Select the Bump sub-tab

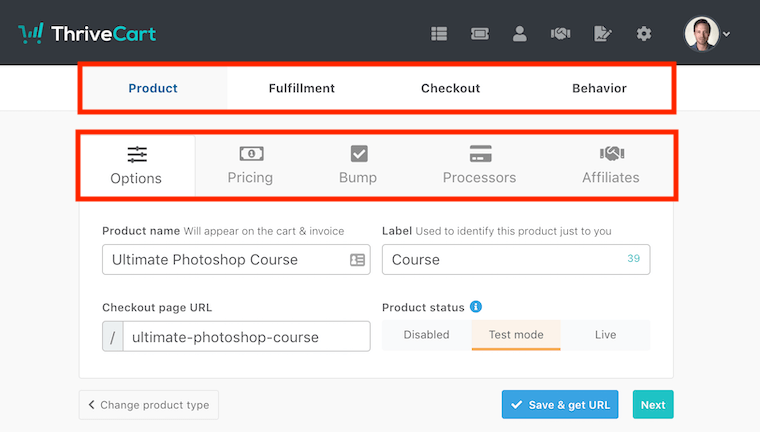tap(358, 166)
